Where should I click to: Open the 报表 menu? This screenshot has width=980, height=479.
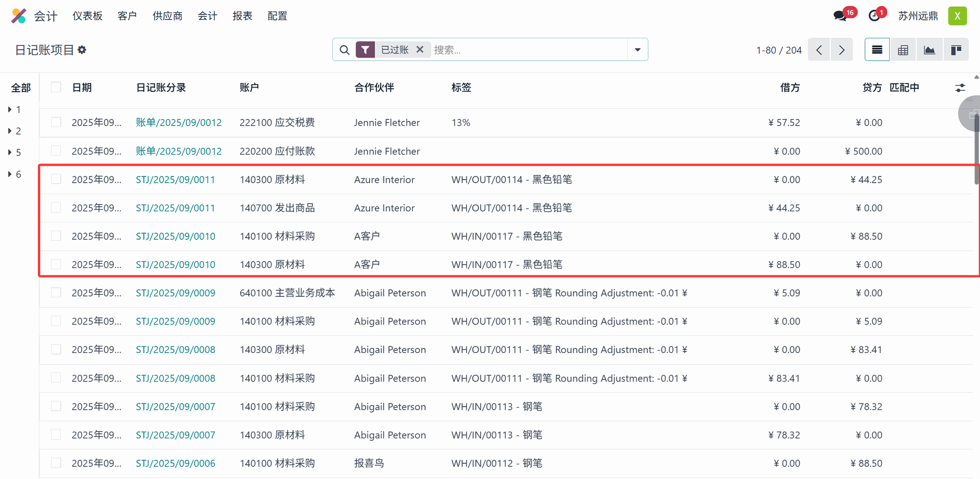pyautogui.click(x=242, y=16)
